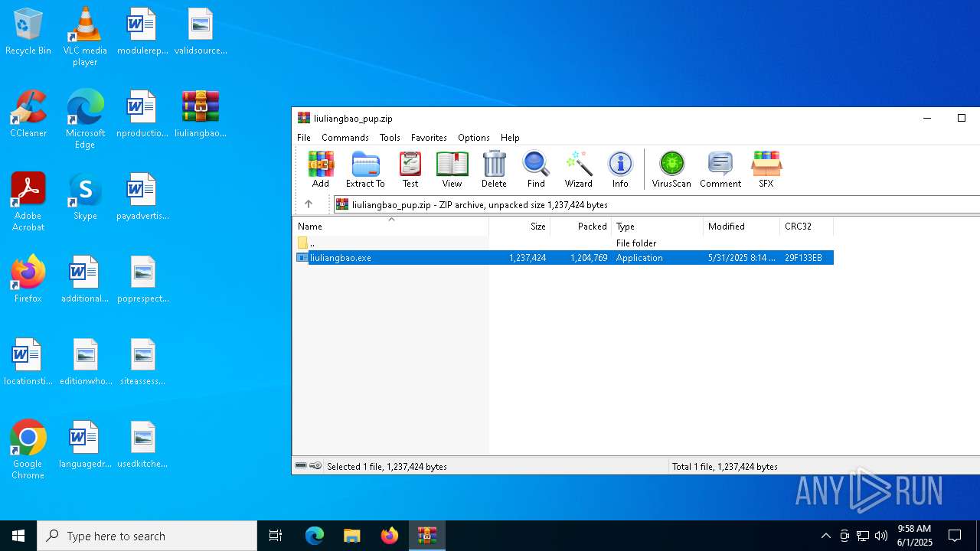Click the Add toolbar icon in WinRAR
980x551 pixels.
(321, 169)
